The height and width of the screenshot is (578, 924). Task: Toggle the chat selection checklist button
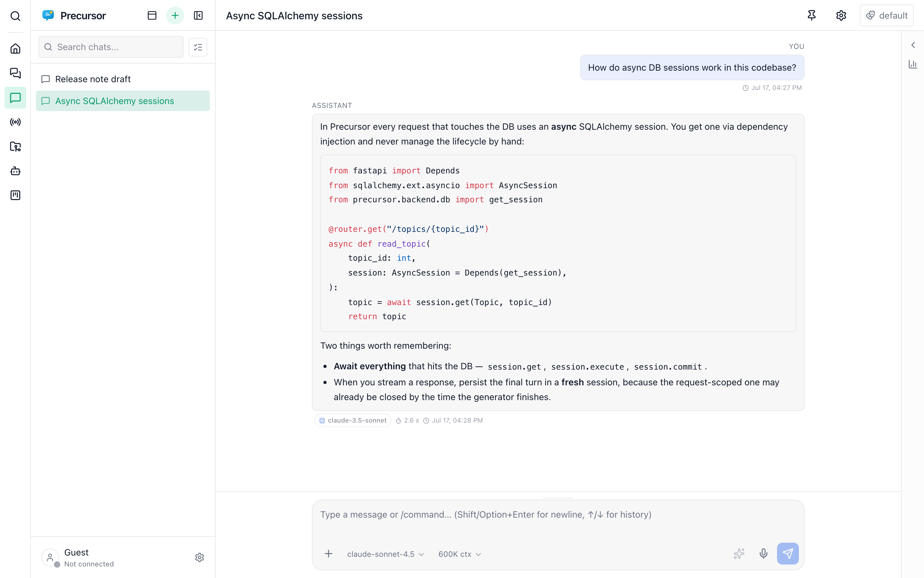(x=198, y=47)
